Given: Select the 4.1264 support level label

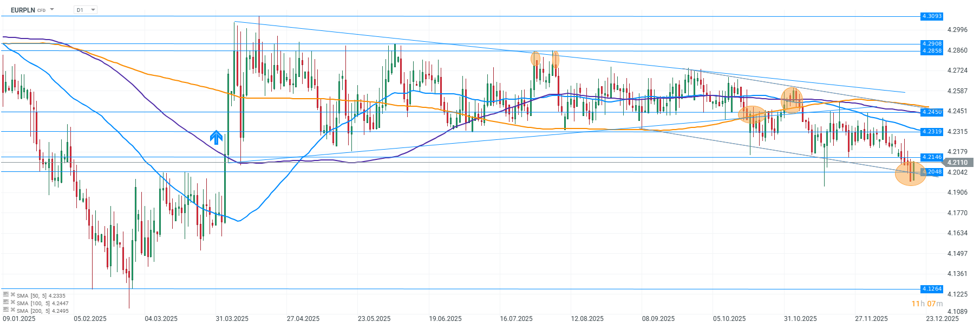Looking at the screenshot, I should (x=932, y=289).
